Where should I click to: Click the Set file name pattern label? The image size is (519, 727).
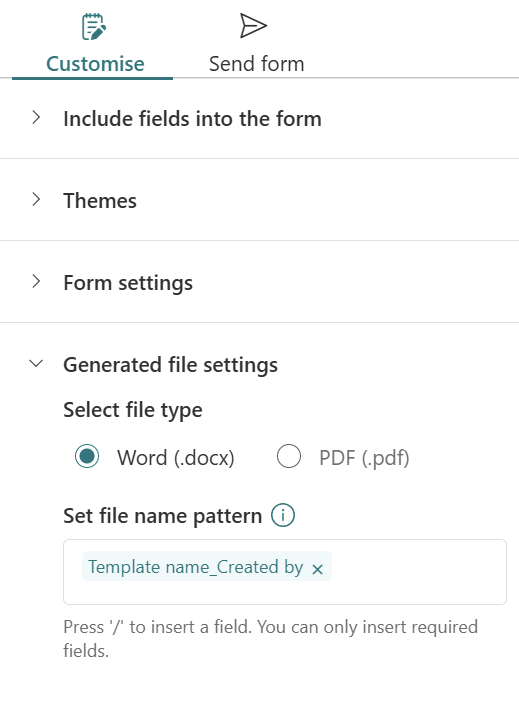point(162,516)
